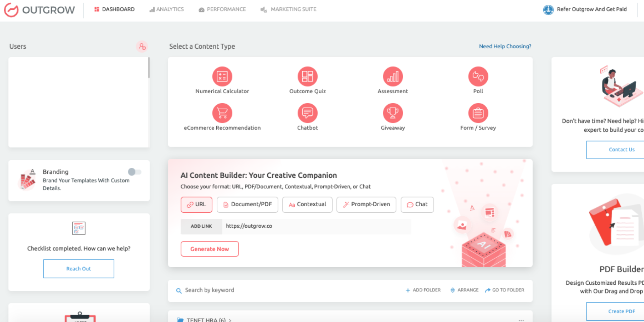Choose Contextual format button
644x322 pixels.
[x=307, y=205]
